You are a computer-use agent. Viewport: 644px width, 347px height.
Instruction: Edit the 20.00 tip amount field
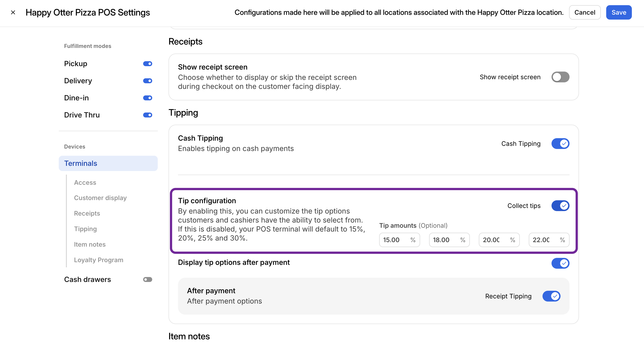point(499,240)
